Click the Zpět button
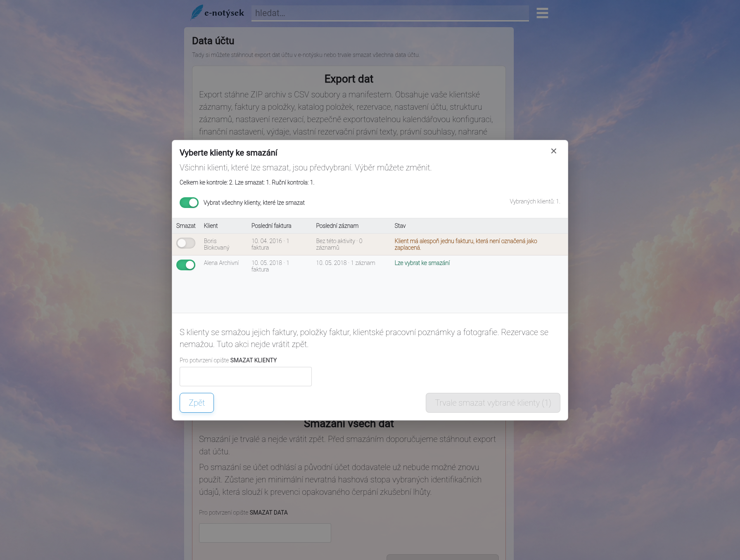740x560 pixels. (197, 403)
